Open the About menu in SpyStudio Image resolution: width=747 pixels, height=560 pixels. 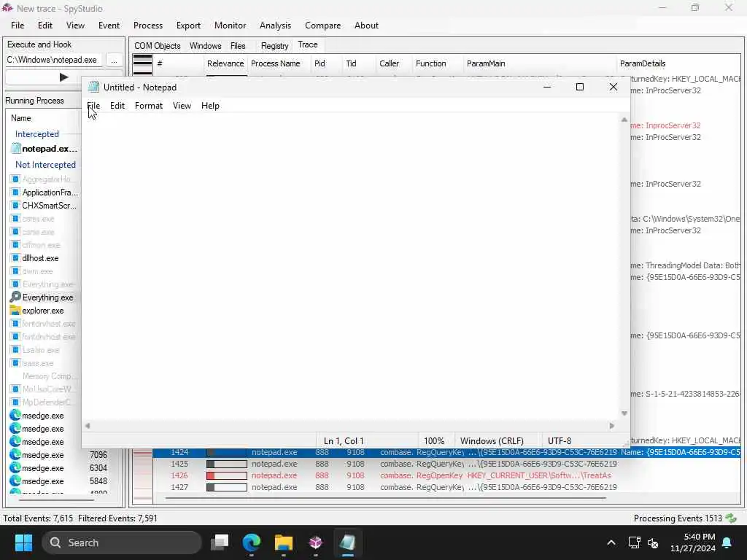click(366, 26)
